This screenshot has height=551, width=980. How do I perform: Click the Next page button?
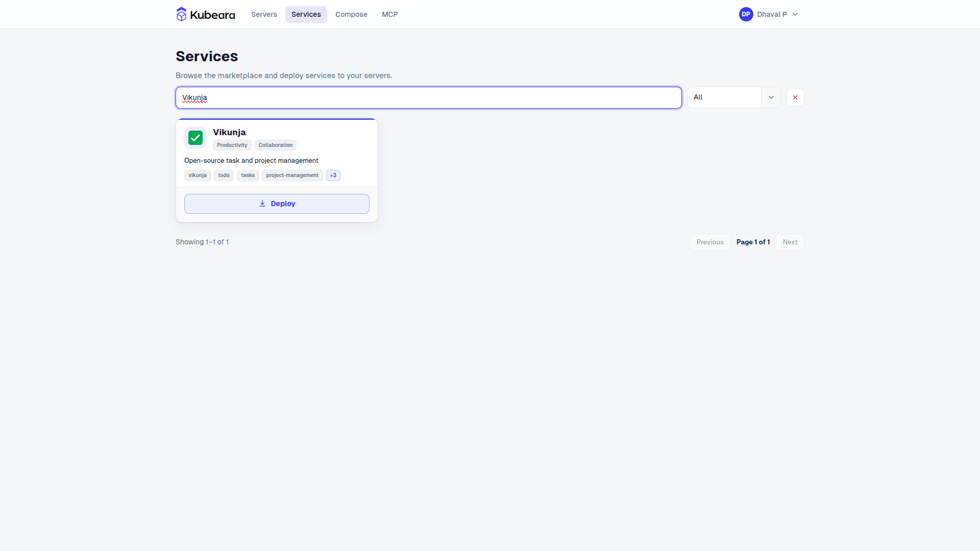tap(790, 242)
